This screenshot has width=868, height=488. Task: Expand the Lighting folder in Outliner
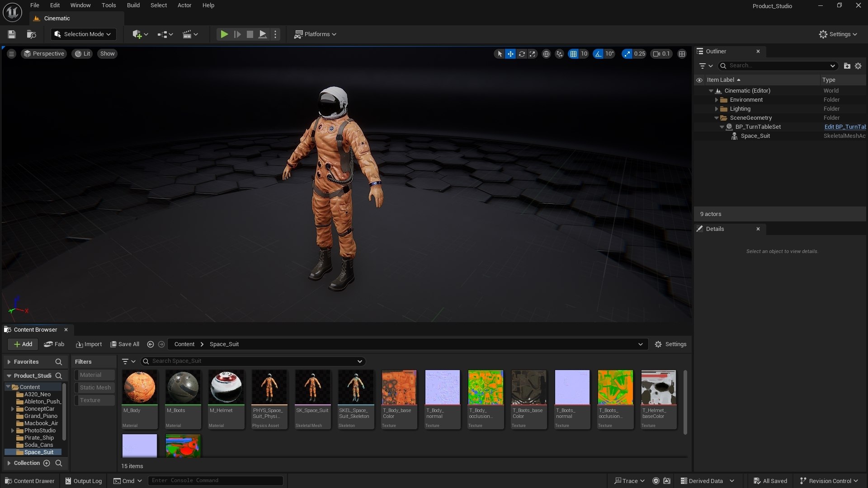click(x=716, y=109)
